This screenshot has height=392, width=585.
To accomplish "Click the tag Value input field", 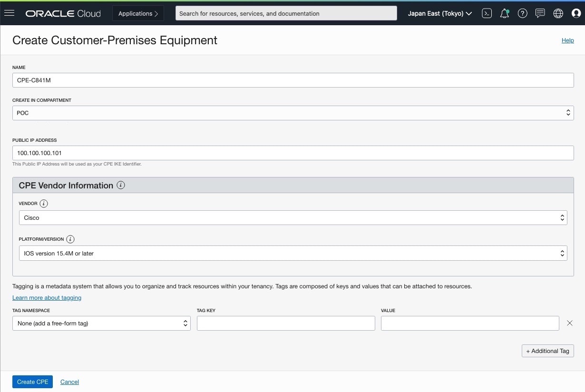I will (470, 323).
